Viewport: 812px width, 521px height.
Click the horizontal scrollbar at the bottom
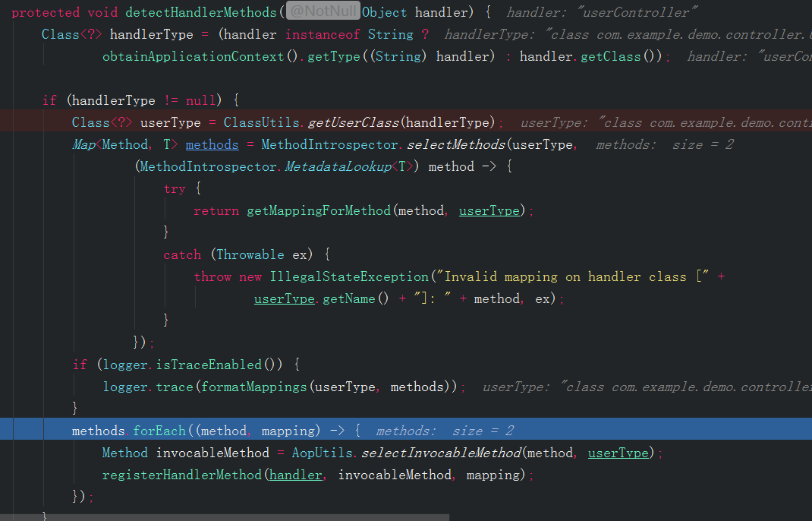tap(225, 517)
